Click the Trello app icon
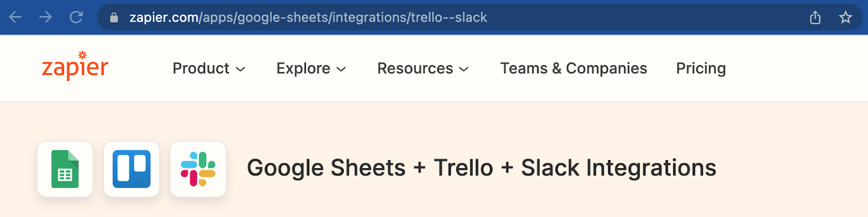 pyautogui.click(x=131, y=169)
